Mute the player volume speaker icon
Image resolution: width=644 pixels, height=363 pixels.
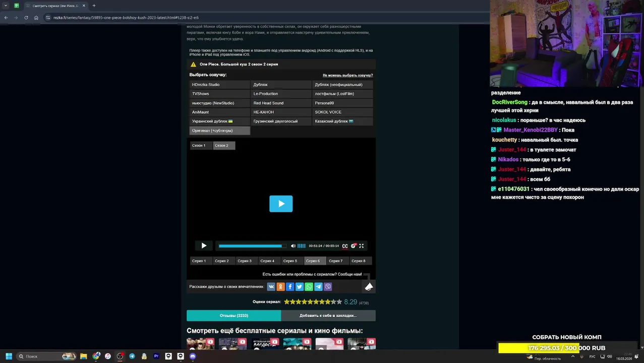click(x=293, y=246)
